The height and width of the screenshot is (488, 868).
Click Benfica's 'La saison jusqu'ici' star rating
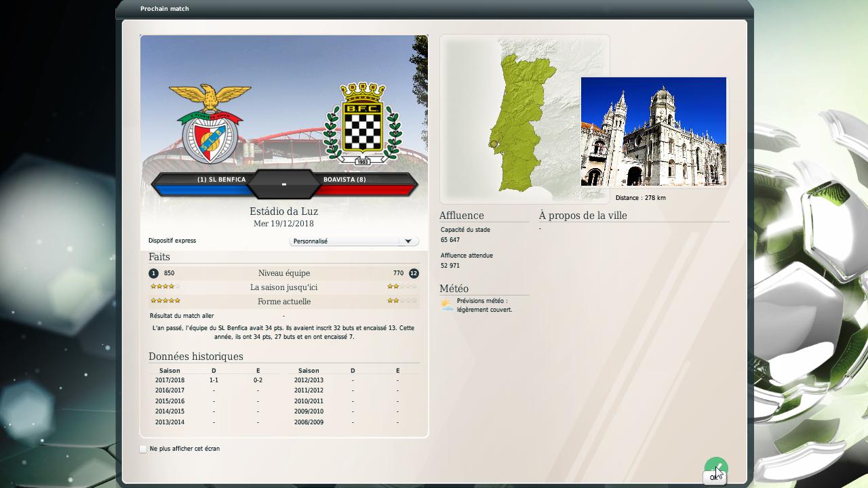coord(165,287)
